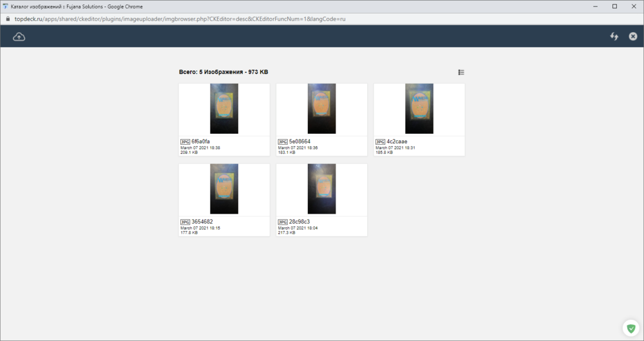The width and height of the screenshot is (644, 341).
Task: Click the total images count header text
Action: pos(223,72)
